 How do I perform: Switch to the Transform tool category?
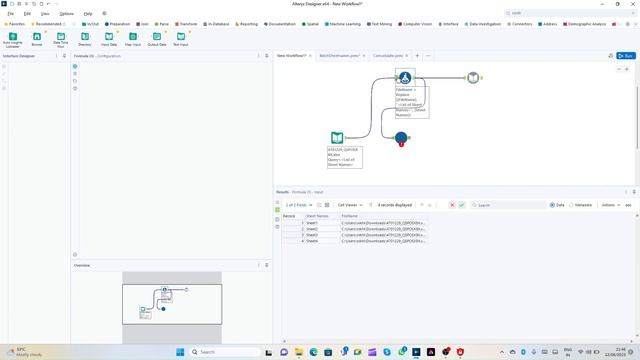tap(186, 24)
